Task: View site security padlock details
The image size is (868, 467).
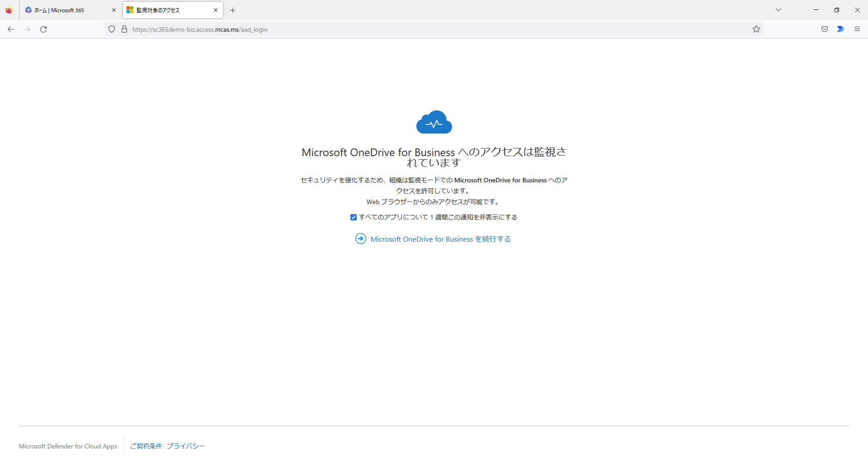Action: (124, 29)
